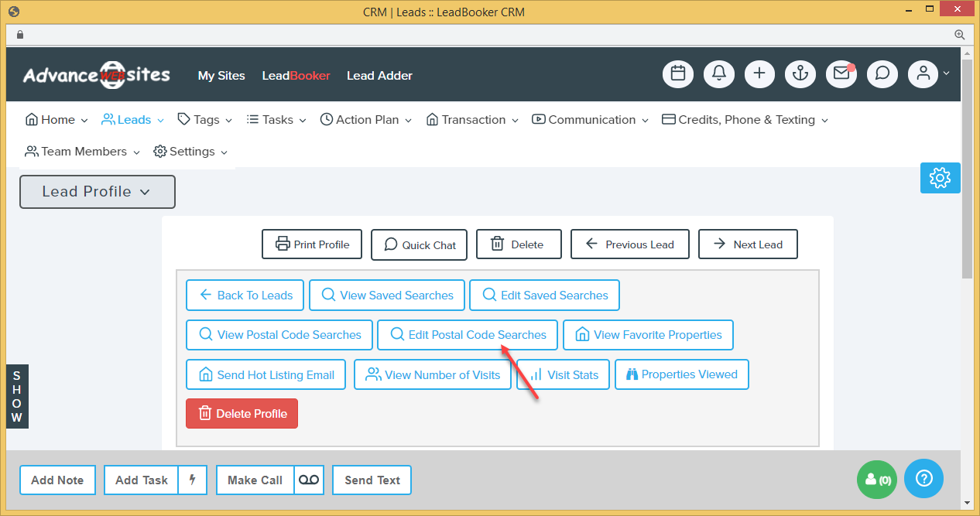Expand the Lead Profile dropdown

click(x=98, y=192)
